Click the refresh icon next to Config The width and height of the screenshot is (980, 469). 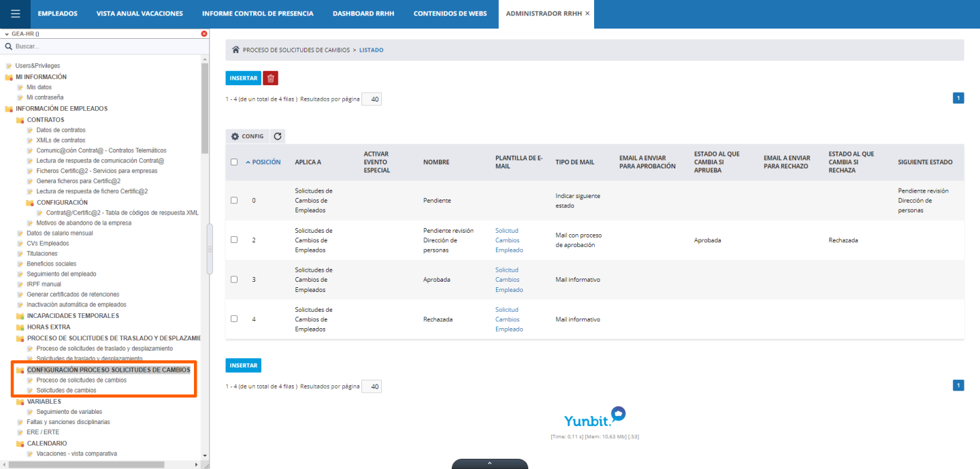(278, 136)
